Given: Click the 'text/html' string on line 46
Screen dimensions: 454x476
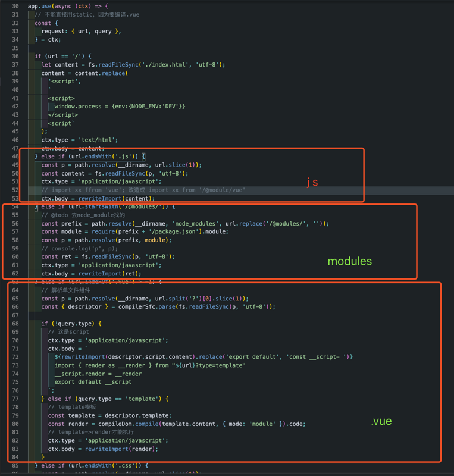Looking at the screenshot, I should (96, 140).
